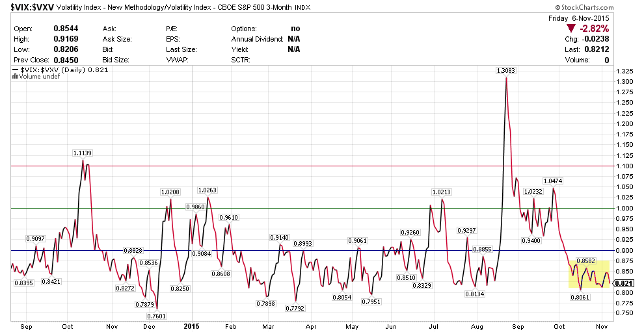Click the red down-triangle change indicator
This screenshot has height=332, width=644.
pos(571,29)
